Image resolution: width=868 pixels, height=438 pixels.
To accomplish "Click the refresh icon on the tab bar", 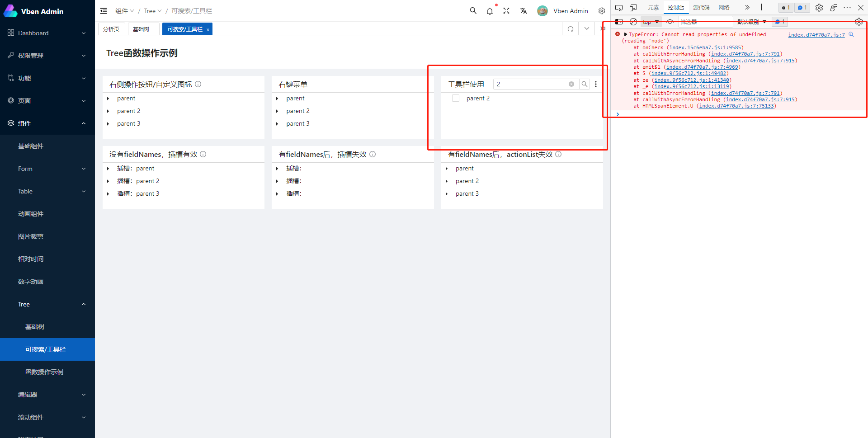I will [x=570, y=28].
